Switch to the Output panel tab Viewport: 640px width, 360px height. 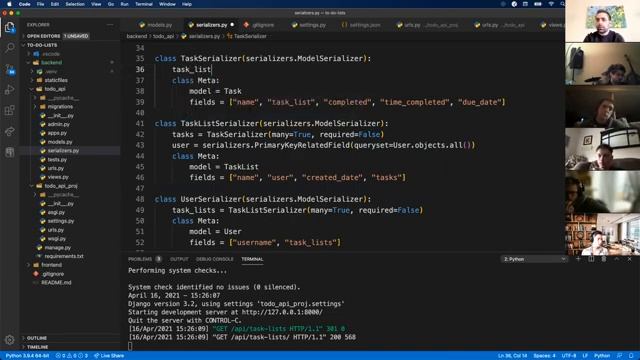[179, 259]
